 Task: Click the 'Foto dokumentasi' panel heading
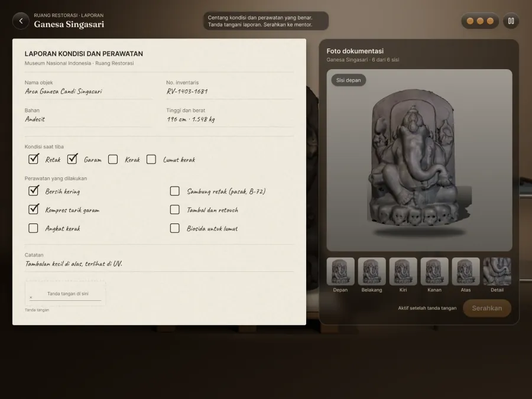coord(355,51)
